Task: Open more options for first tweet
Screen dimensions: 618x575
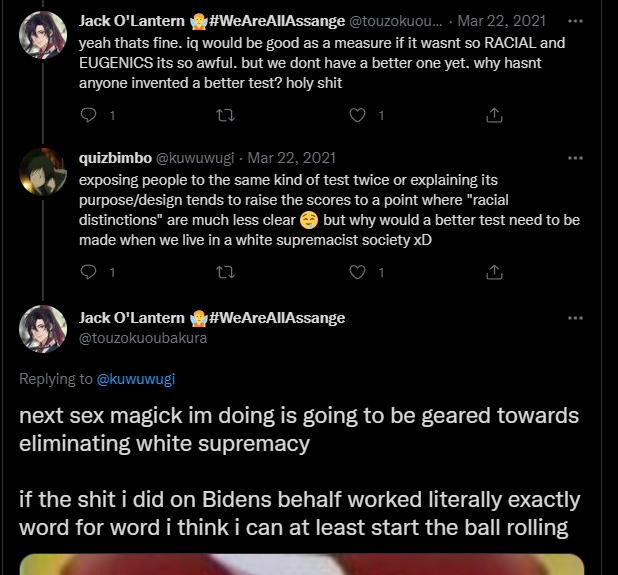Action: click(575, 20)
